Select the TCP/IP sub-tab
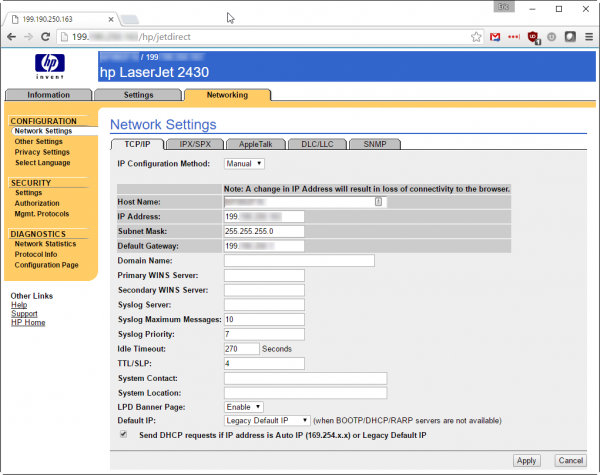 pos(137,144)
